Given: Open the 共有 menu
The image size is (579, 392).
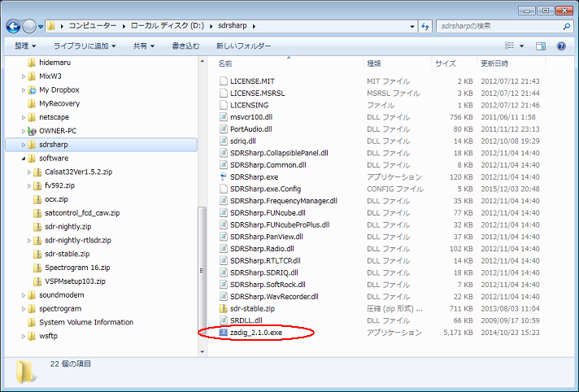Looking at the screenshot, I should tap(144, 46).
